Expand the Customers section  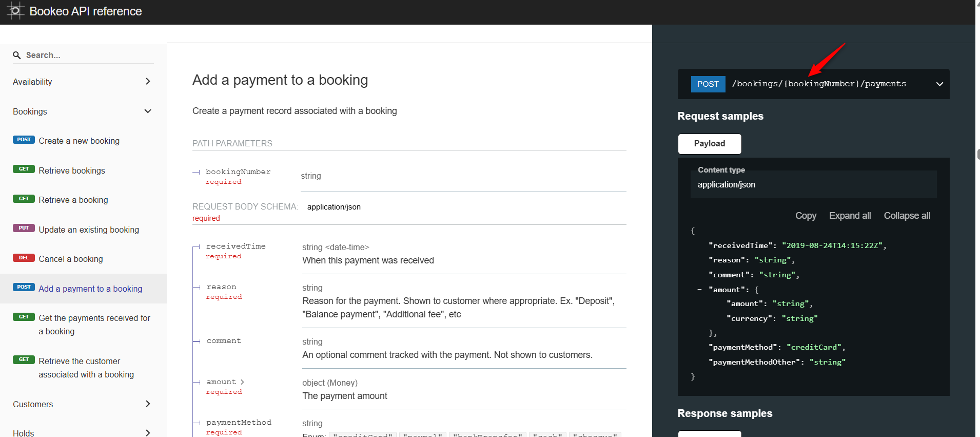pyautogui.click(x=148, y=404)
